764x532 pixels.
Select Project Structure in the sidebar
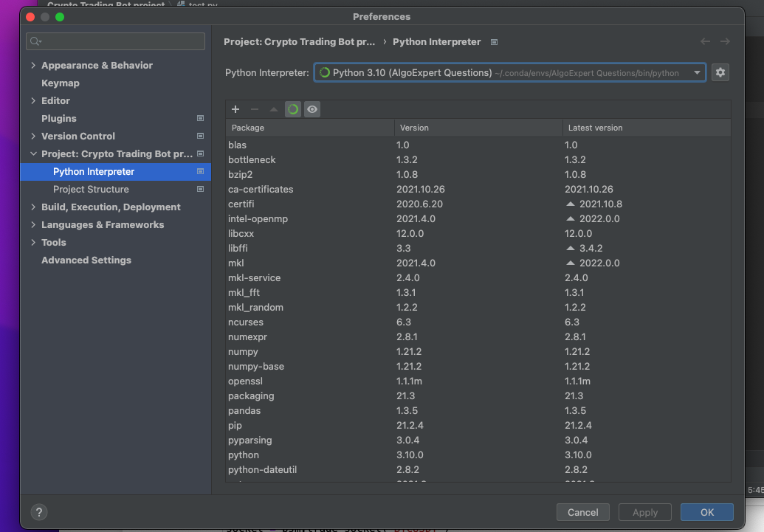[91, 190]
